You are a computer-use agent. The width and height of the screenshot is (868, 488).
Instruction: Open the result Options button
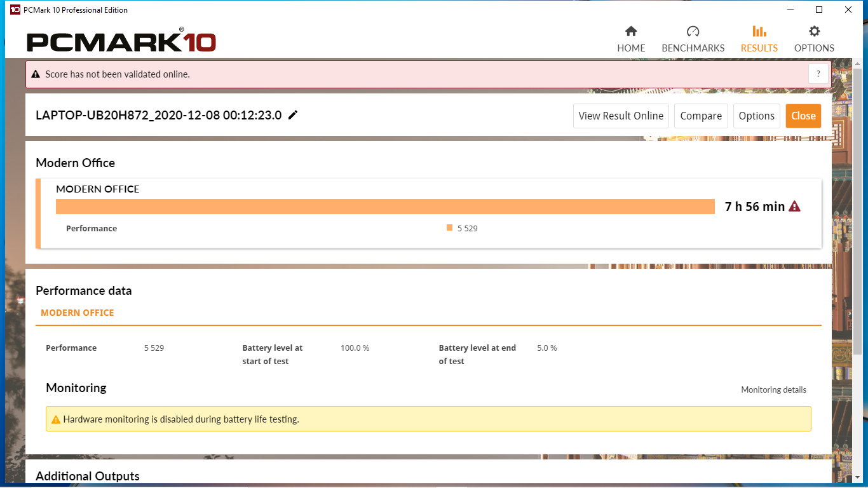756,116
